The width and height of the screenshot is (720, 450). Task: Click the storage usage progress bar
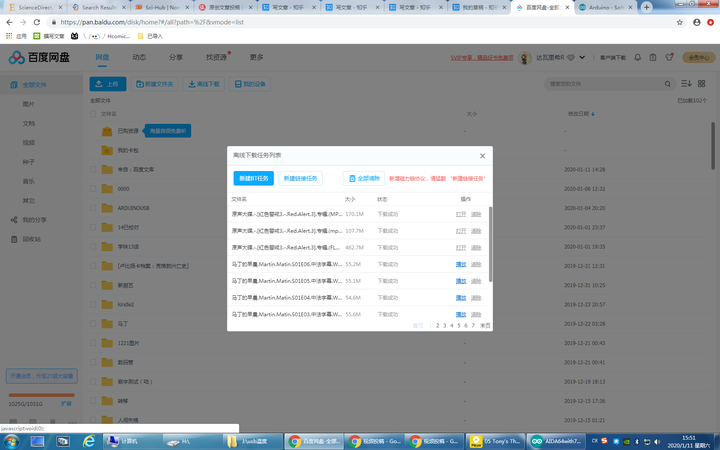click(41, 395)
